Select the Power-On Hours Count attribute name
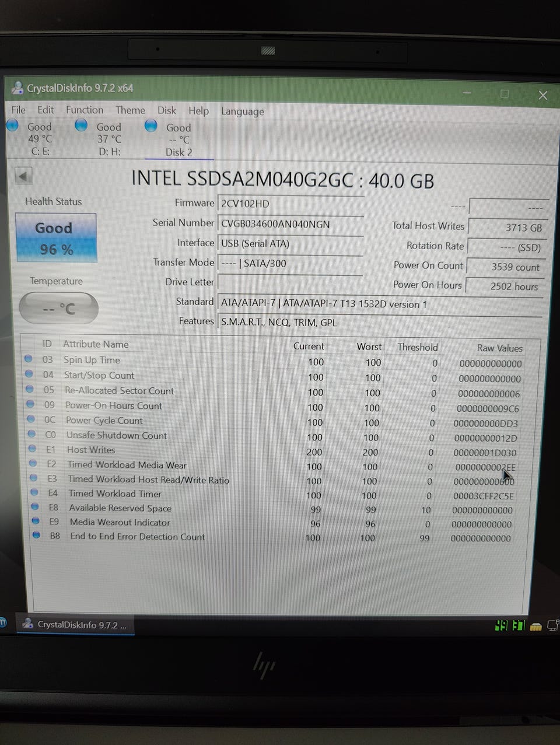This screenshot has height=745, width=560. coord(114,405)
